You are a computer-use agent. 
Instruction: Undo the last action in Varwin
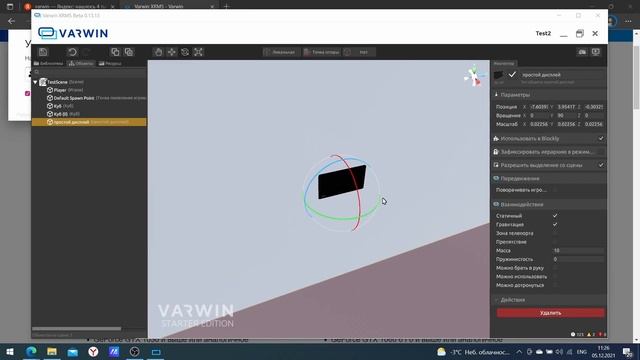click(72, 52)
